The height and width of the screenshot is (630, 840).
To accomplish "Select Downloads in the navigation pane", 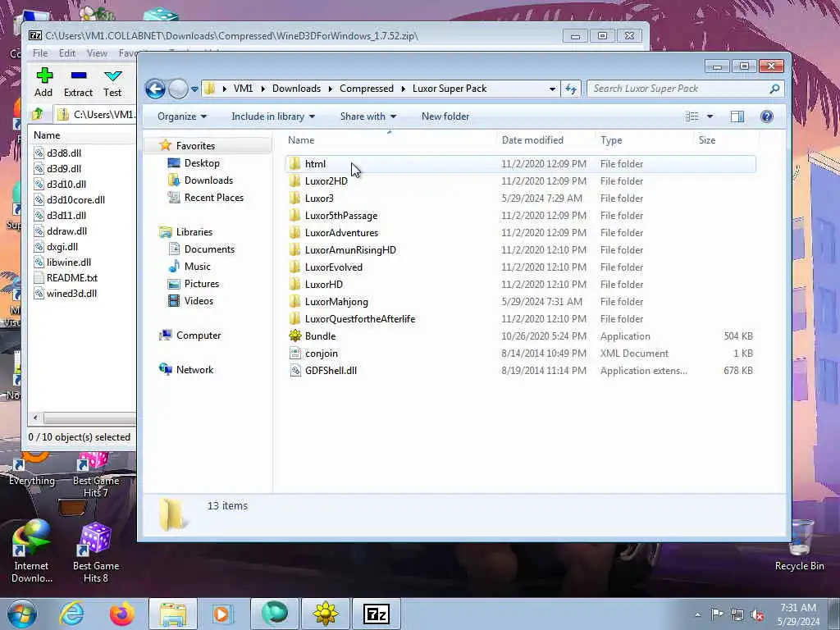I will pos(208,180).
